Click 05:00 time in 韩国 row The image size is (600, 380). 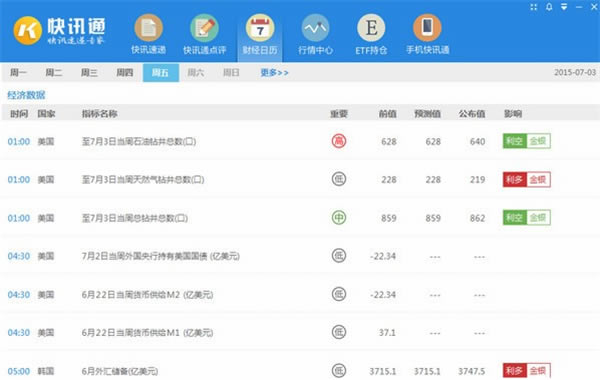pyautogui.click(x=19, y=371)
